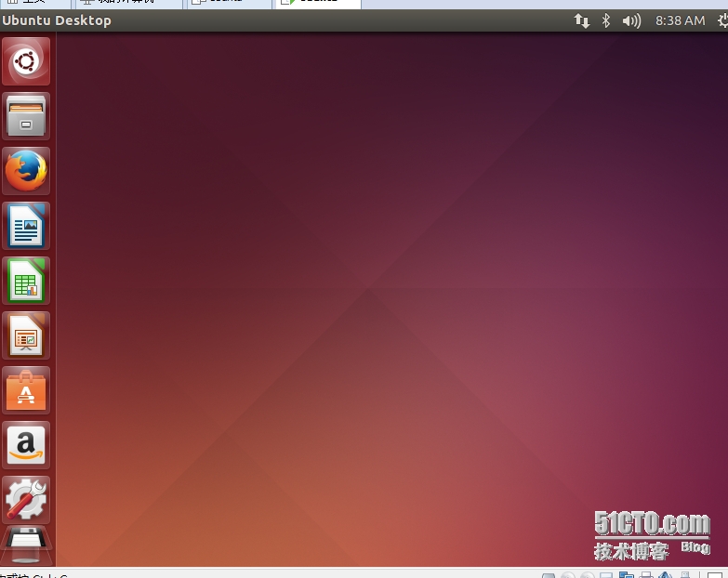Open the session power gear menu
The height and width of the screenshot is (578, 728).
point(722,20)
